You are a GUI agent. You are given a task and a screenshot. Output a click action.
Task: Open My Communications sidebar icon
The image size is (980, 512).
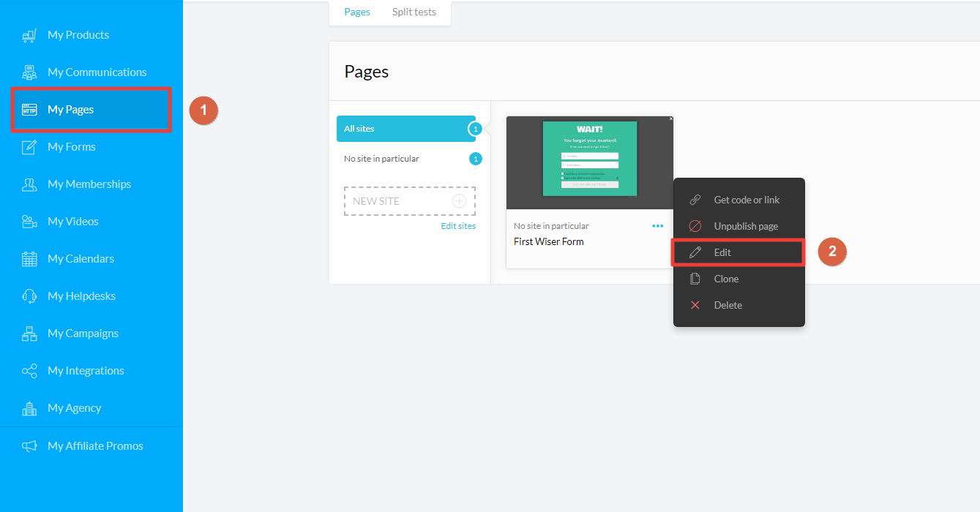29,72
